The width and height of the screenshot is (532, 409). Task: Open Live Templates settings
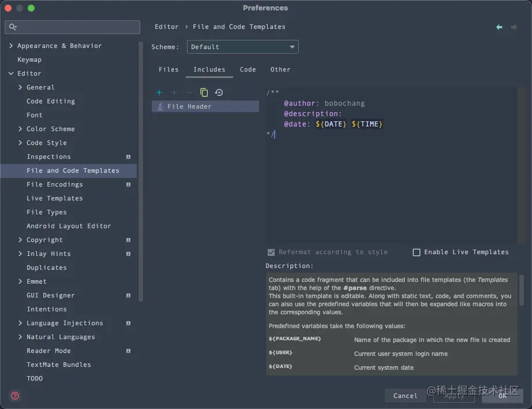pos(55,198)
